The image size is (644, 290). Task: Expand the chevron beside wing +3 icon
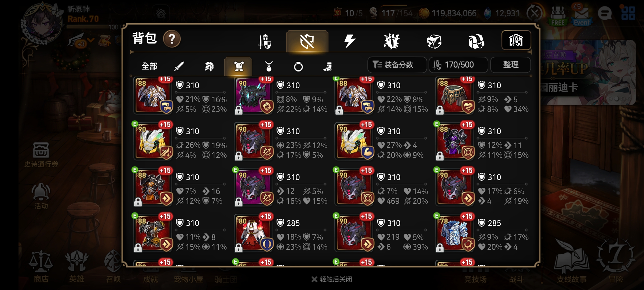pyautogui.click(x=91, y=40)
